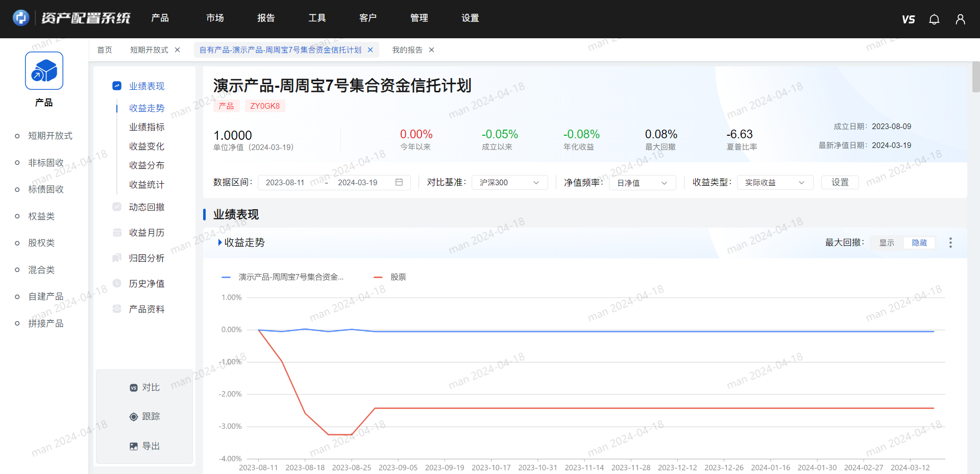Click the 跟踪 target icon
The image size is (980, 474).
click(x=134, y=417)
